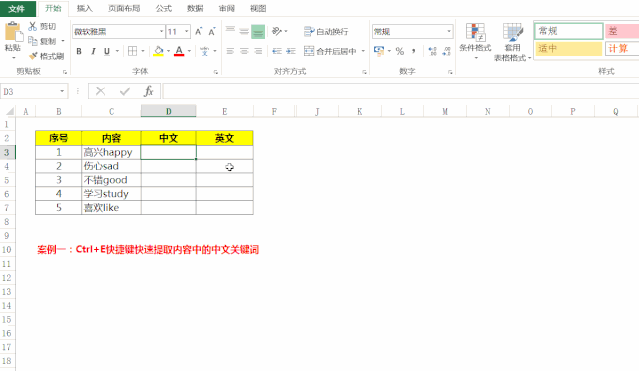Decrease font size with smaller A icon
This screenshot has width=639, height=371.
[212, 31]
